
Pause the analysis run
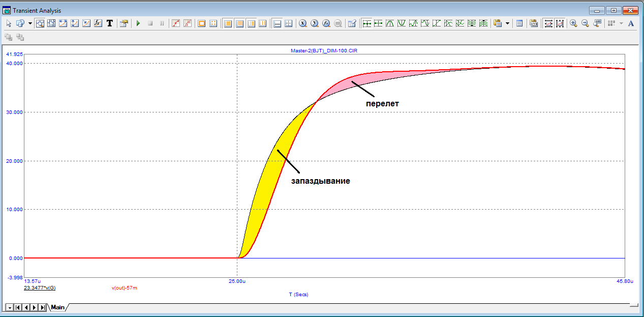click(x=162, y=23)
